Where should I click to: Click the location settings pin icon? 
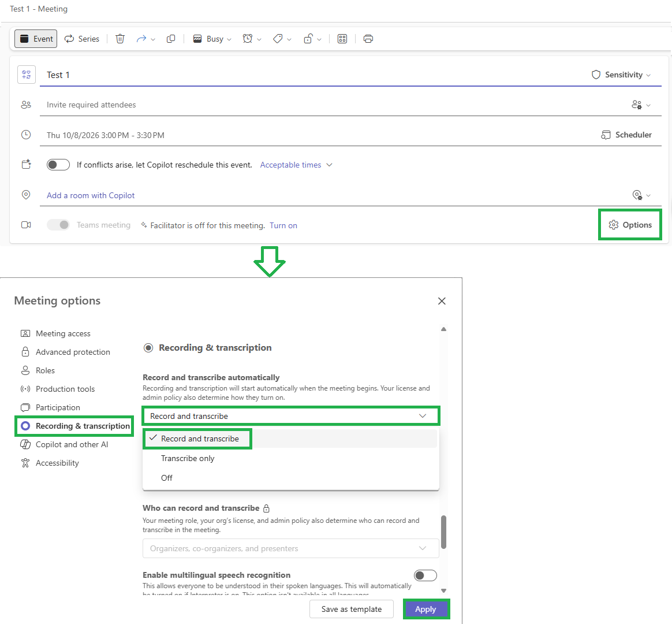[637, 195]
